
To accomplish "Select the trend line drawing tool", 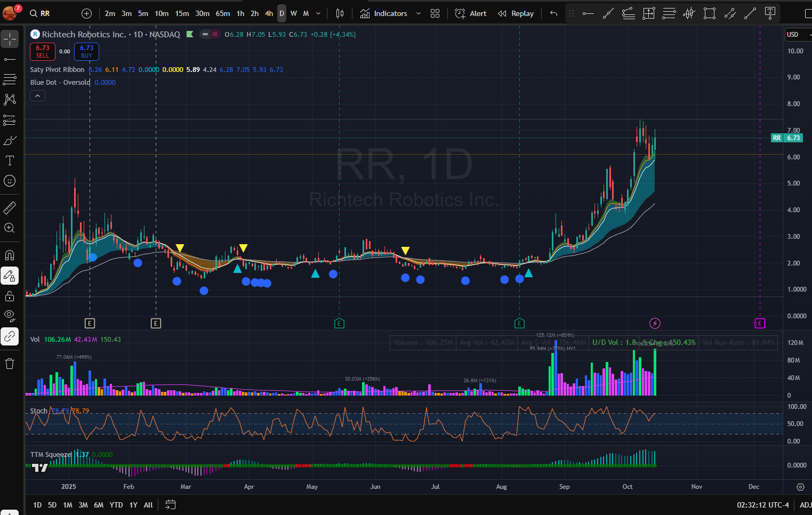I will pos(10,59).
